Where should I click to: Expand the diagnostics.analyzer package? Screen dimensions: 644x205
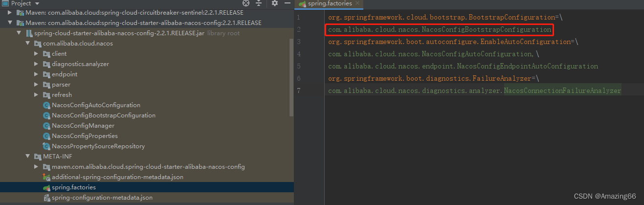(36, 64)
